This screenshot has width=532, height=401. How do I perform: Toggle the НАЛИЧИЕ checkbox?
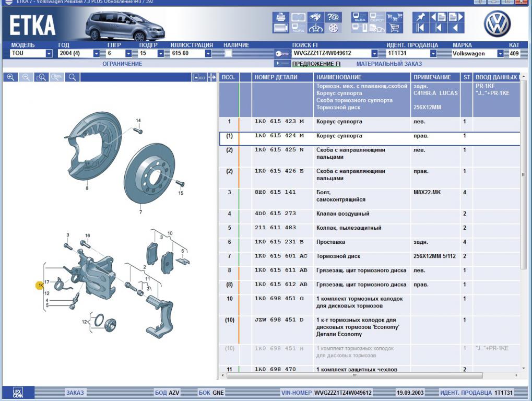[x=229, y=53]
